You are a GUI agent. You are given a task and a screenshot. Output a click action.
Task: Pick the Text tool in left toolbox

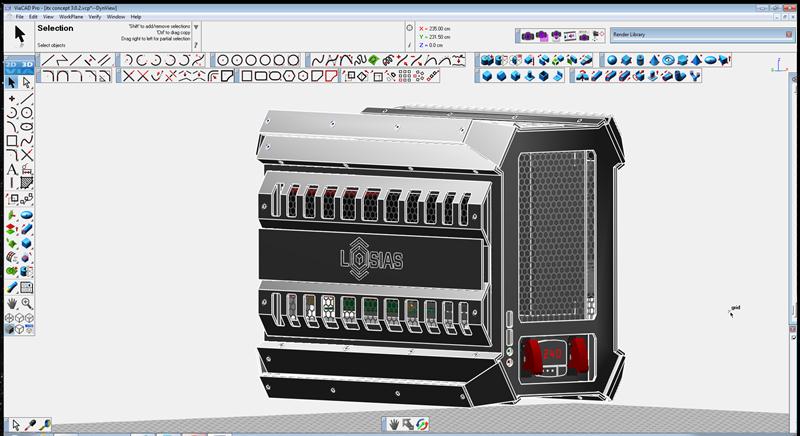coord(12,169)
